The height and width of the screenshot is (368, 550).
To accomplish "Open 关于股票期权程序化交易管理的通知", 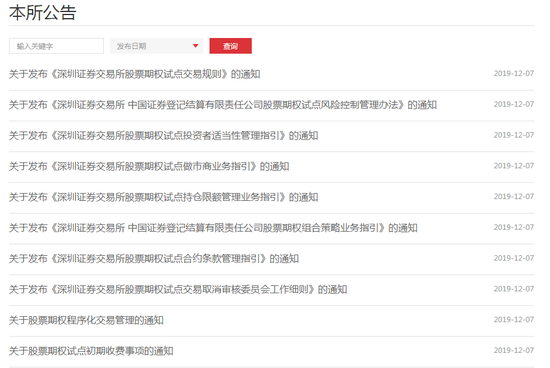I will point(86,320).
